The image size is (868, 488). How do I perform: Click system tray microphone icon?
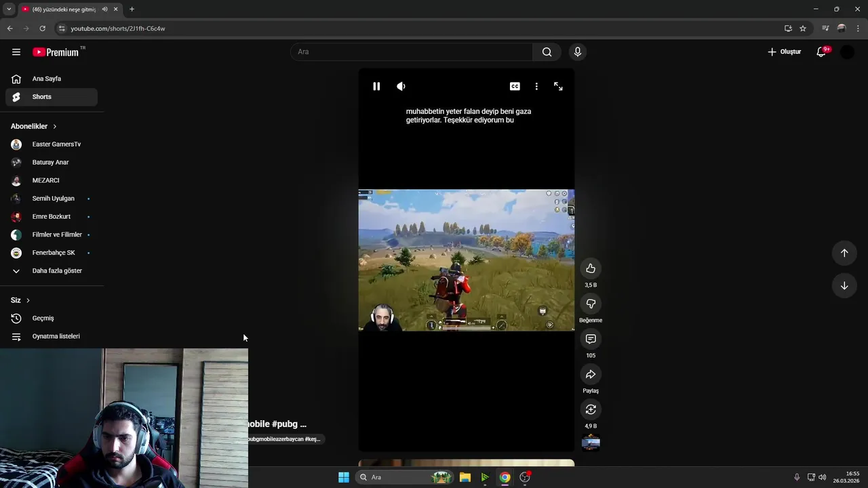[x=797, y=477]
